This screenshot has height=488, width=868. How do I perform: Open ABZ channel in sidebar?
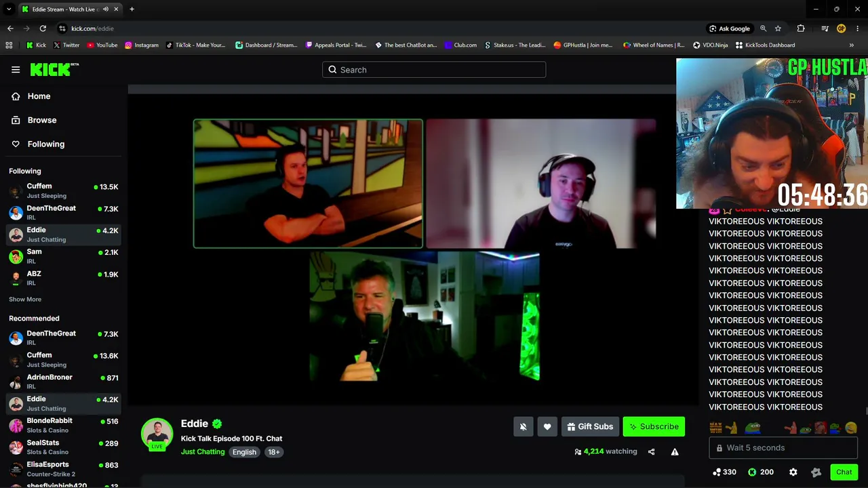pyautogui.click(x=64, y=278)
